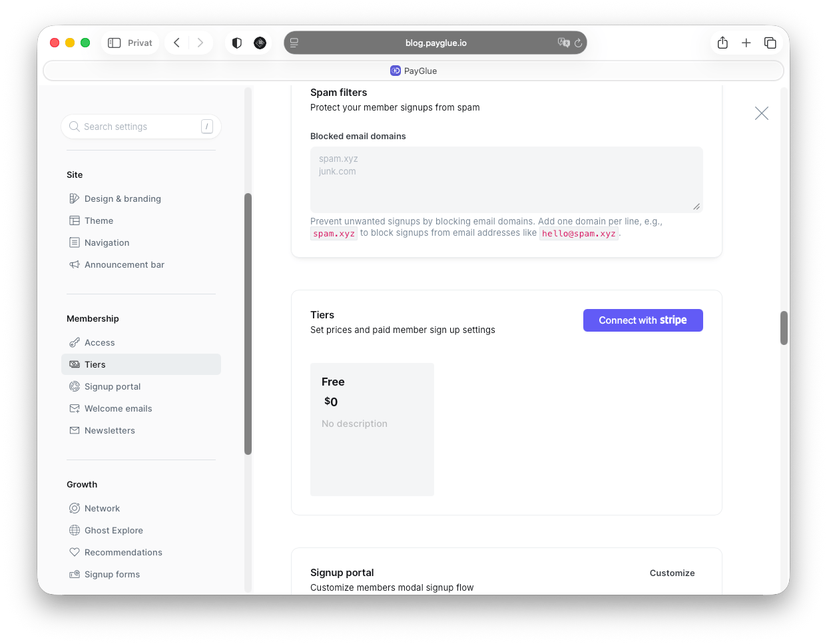Image resolution: width=827 pixels, height=644 pixels.
Task: Reload the page with the refresh icon
Action: pyautogui.click(x=579, y=43)
